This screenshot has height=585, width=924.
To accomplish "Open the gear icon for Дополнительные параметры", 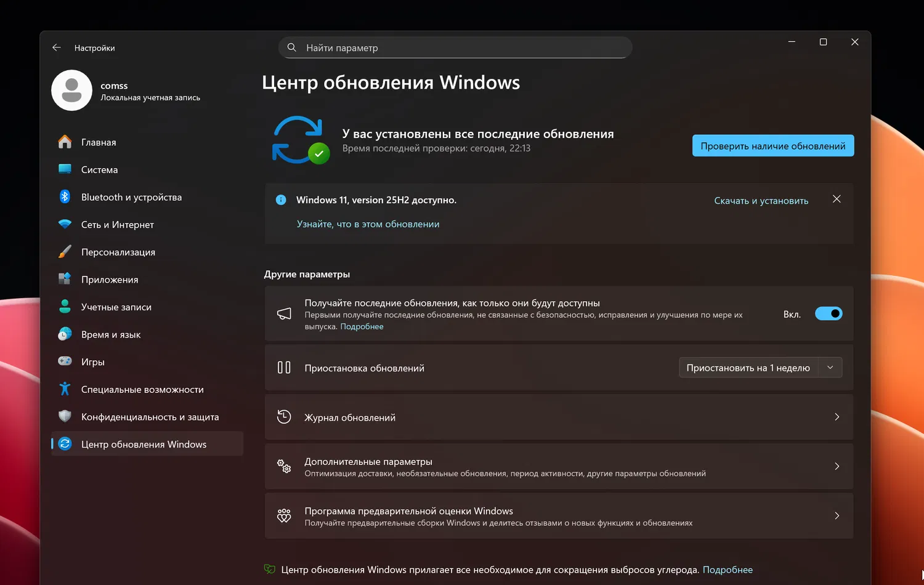I will 284,467.
